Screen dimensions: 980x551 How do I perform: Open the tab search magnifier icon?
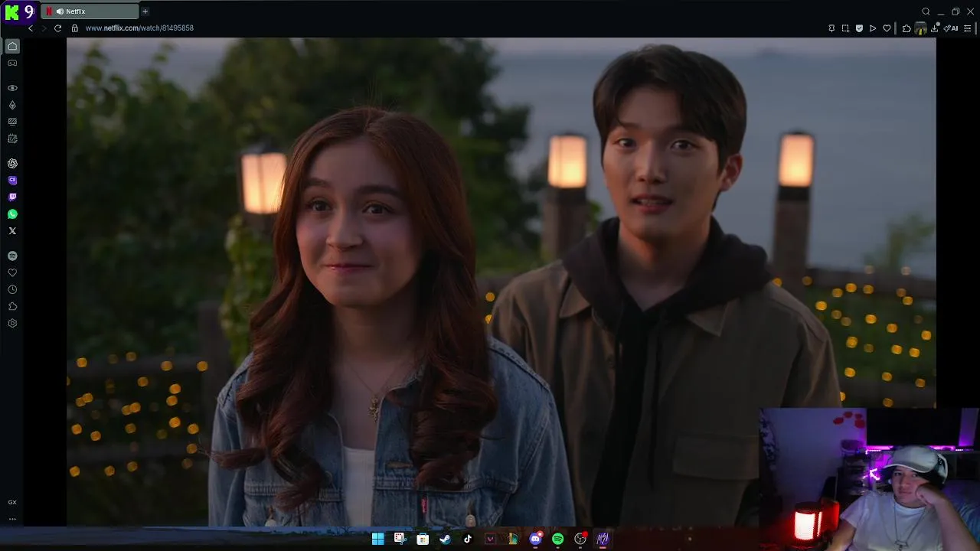click(x=926, y=11)
